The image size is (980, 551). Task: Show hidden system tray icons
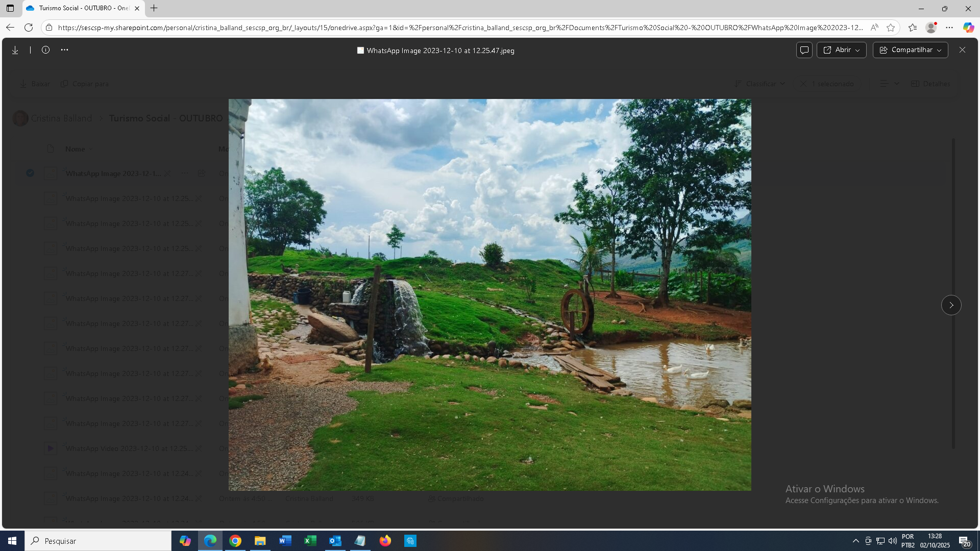click(x=855, y=541)
